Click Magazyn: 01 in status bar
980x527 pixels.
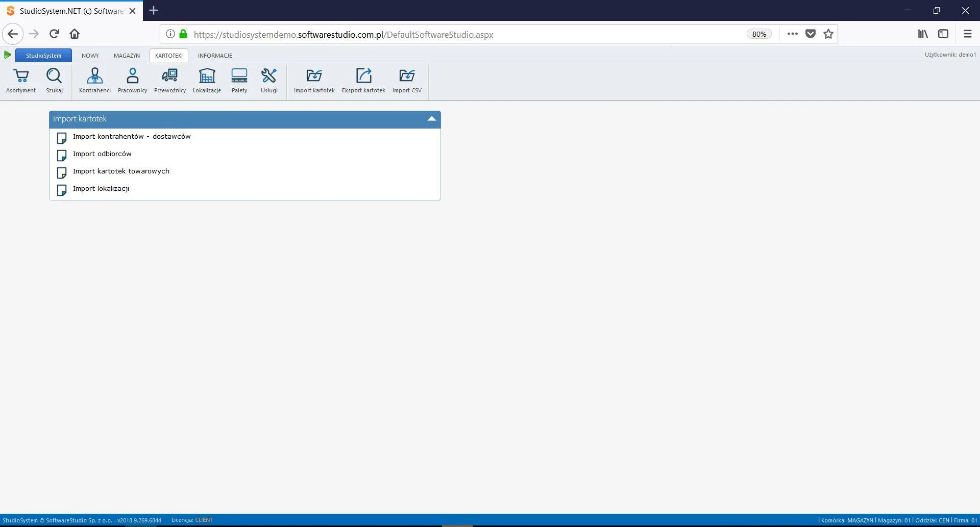click(894, 520)
